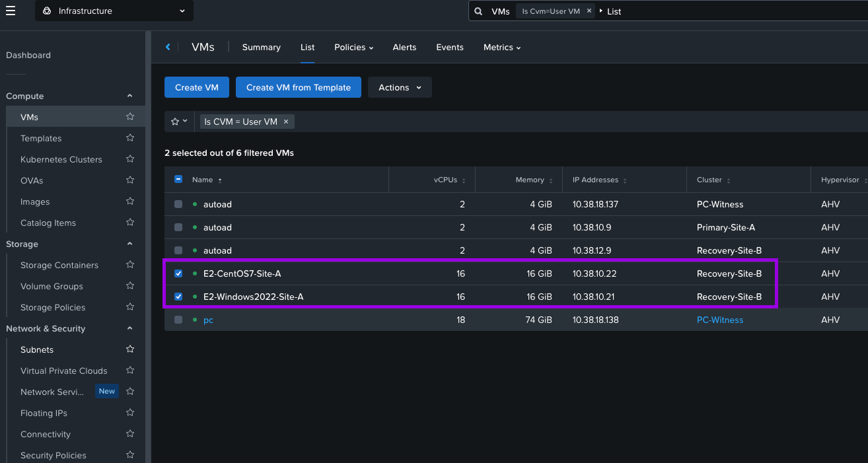
Task: Favorite the Virtual Private Clouds star
Action: coord(130,370)
